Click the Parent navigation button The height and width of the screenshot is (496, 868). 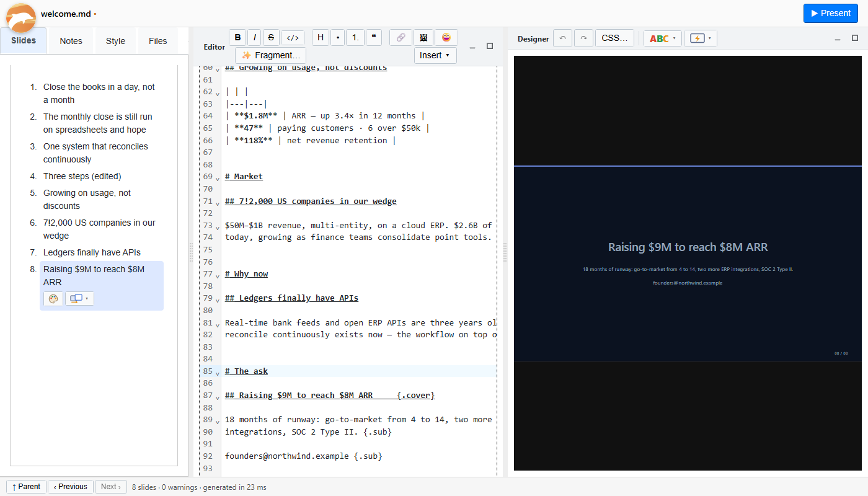point(26,487)
